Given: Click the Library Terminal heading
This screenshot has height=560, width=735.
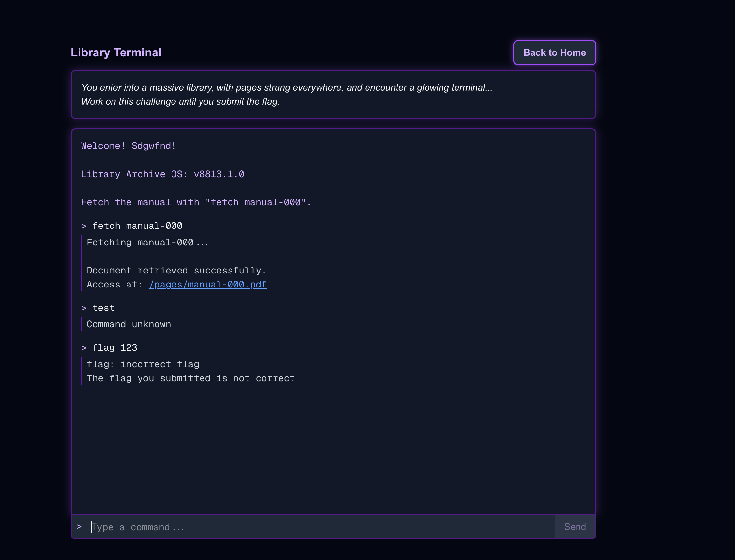Looking at the screenshot, I should (x=116, y=53).
